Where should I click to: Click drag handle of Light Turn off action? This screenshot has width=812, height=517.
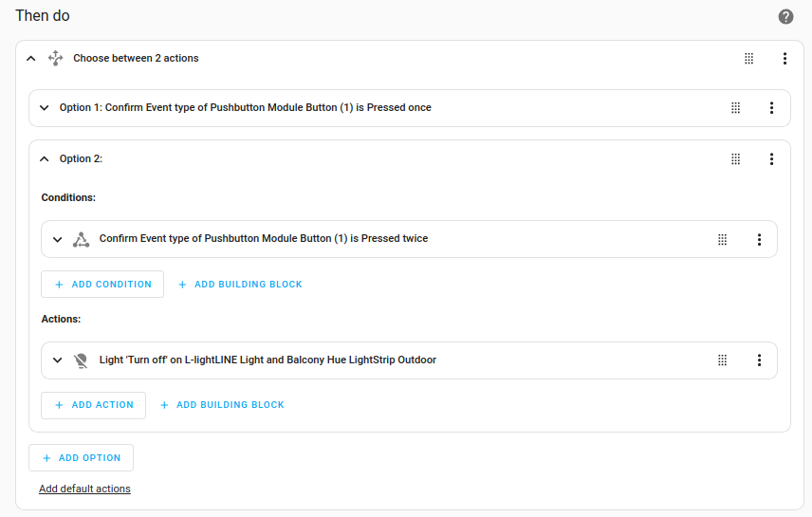click(x=722, y=360)
